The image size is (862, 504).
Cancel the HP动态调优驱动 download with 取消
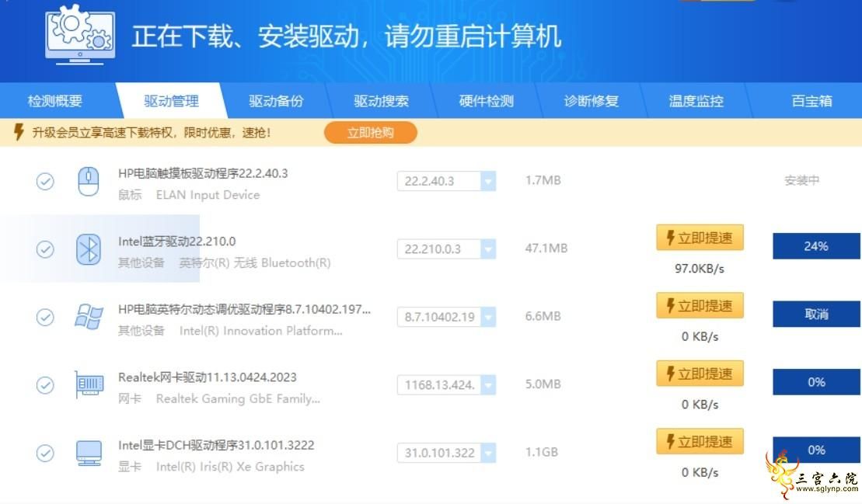coord(817,314)
